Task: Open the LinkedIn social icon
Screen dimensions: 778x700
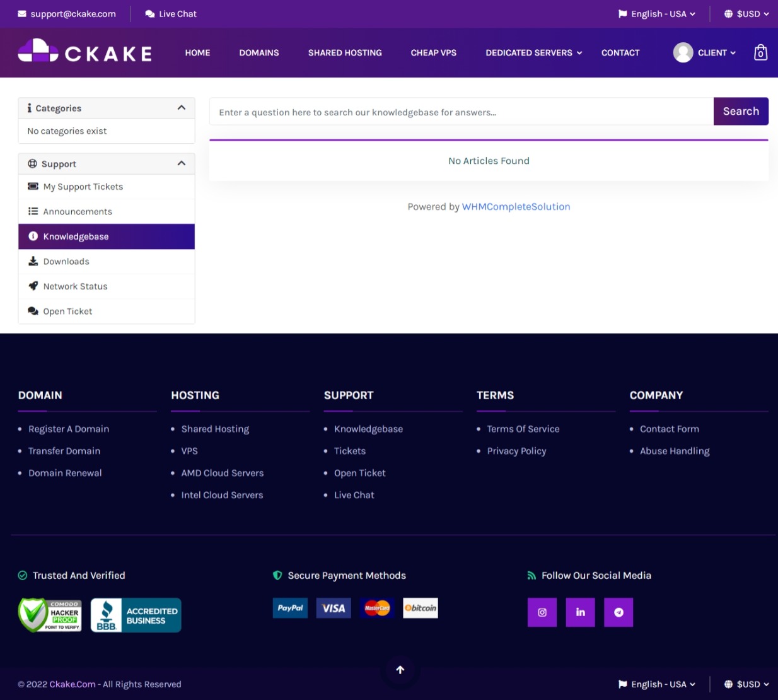Action: [x=580, y=612]
